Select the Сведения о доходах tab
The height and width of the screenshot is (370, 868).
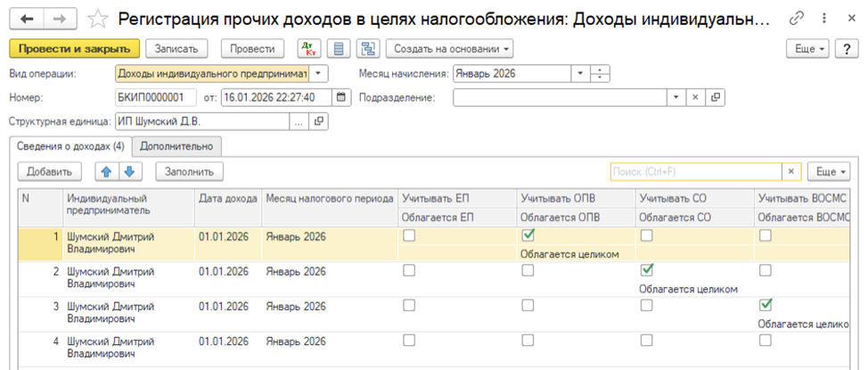[x=69, y=146]
